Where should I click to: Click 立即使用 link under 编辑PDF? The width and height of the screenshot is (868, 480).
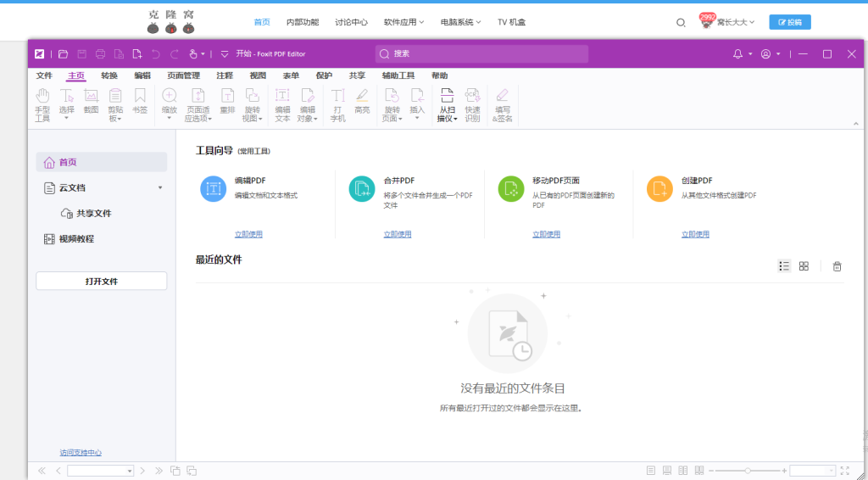[x=248, y=234]
